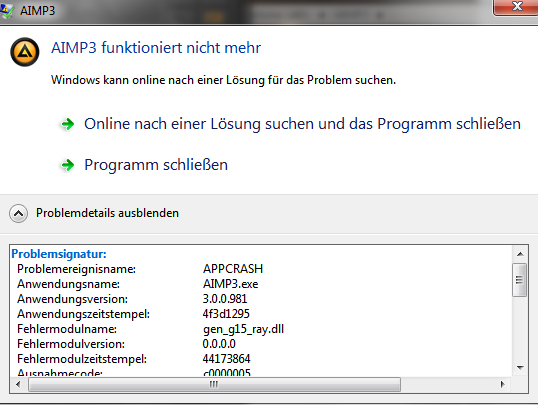Click the Fehlermodulname label
The width and height of the screenshot is (538, 405).
coord(67,329)
